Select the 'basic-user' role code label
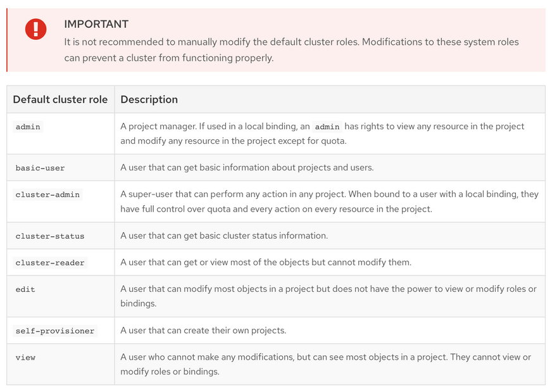Screen dimensions: 557x392 [40, 168]
